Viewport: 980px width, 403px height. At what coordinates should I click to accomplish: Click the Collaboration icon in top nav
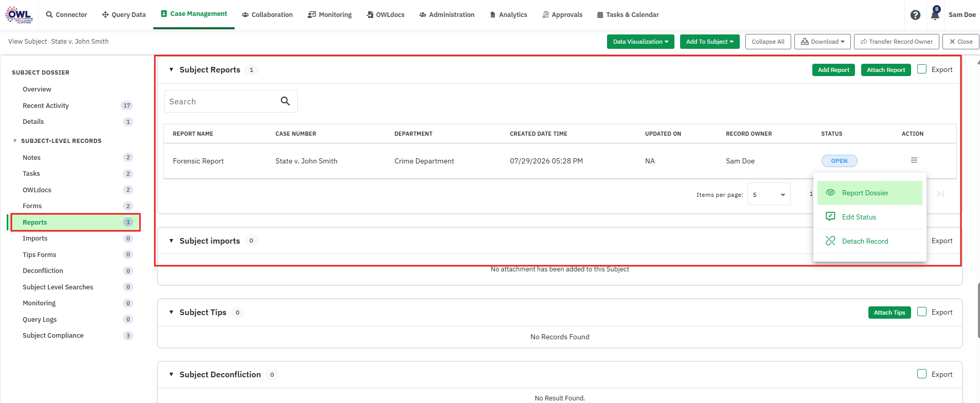(x=245, y=15)
